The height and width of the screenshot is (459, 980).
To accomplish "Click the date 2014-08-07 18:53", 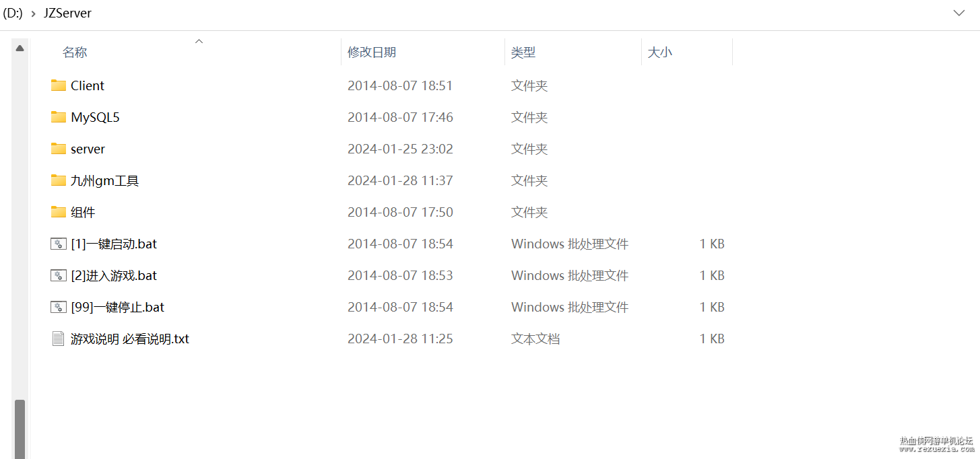I will (400, 275).
